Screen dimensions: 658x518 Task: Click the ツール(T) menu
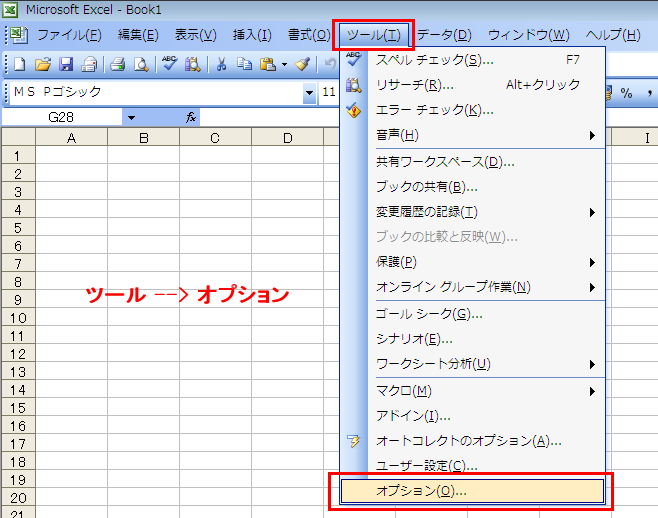tap(373, 35)
